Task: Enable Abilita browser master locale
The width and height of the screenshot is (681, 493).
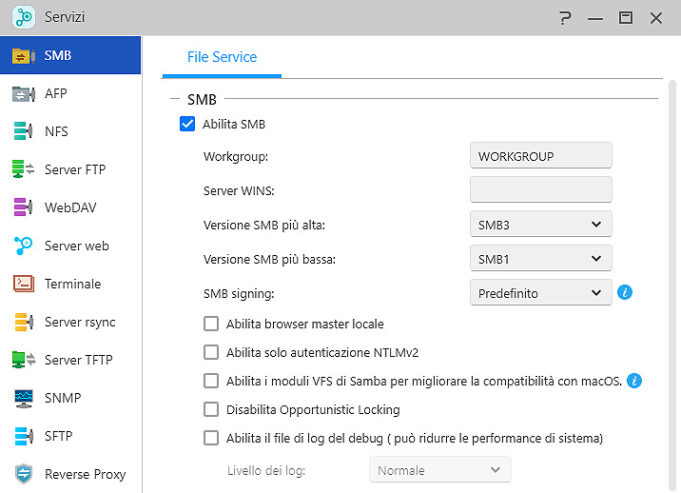Action: (211, 324)
